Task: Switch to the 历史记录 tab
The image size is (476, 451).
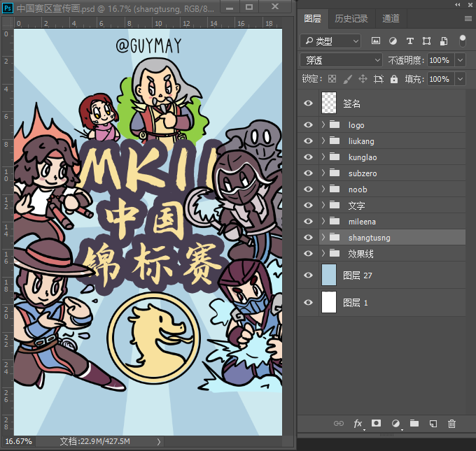Action: coord(351,19)
